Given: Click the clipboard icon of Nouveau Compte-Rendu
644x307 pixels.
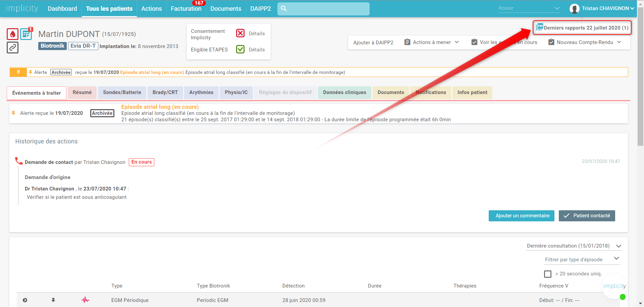Looking at the screenshot, I should [x=551, y=42].
